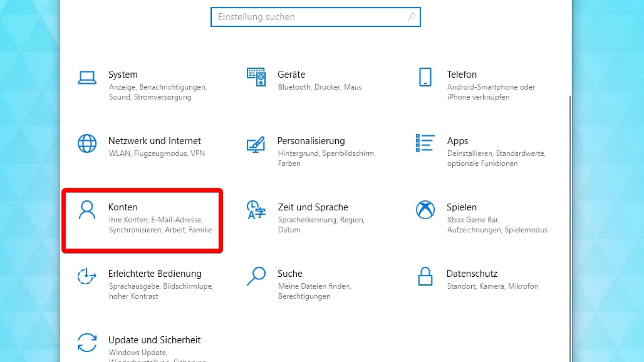This screenshot has height=362, width=644.
Task: Select the Telefon phone icon
Action: [x=425, y=77]
